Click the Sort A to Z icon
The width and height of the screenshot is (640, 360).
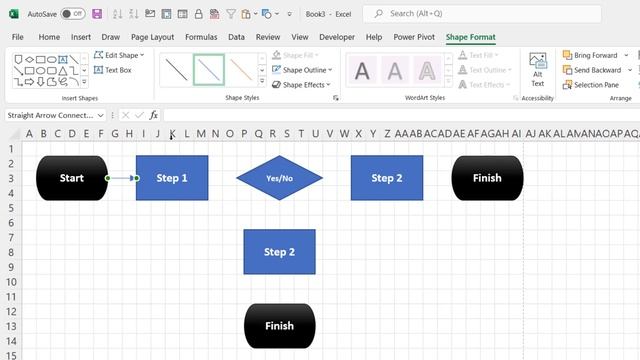pyautogui.click(x=118, y=14)
